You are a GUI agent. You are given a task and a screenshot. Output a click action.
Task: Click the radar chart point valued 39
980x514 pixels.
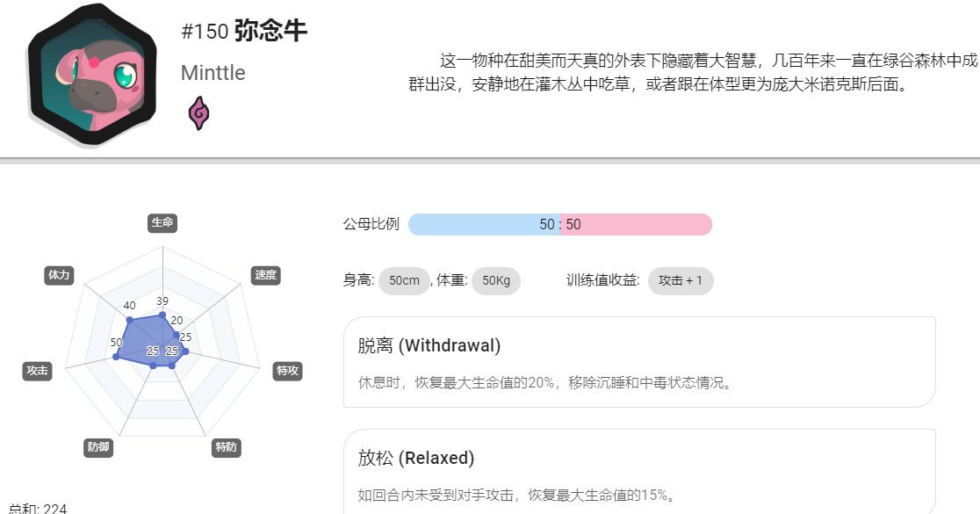click(x=162, y=315)
